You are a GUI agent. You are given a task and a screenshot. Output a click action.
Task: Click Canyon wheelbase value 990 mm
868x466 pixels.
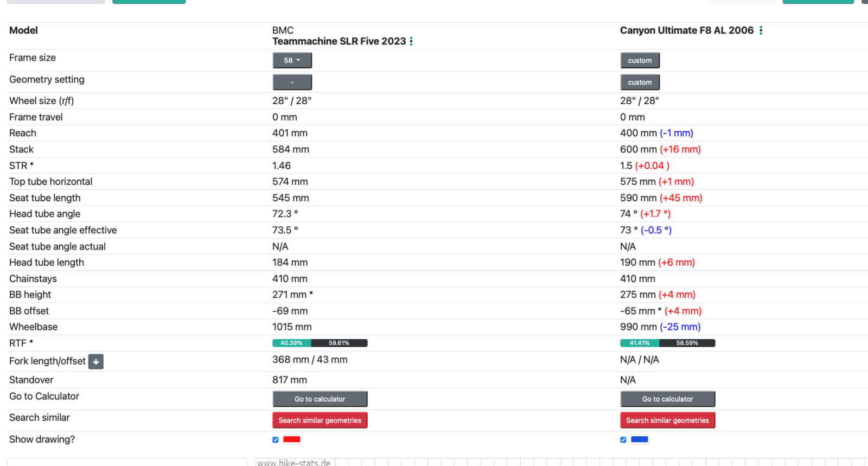[x=639, y=327]
